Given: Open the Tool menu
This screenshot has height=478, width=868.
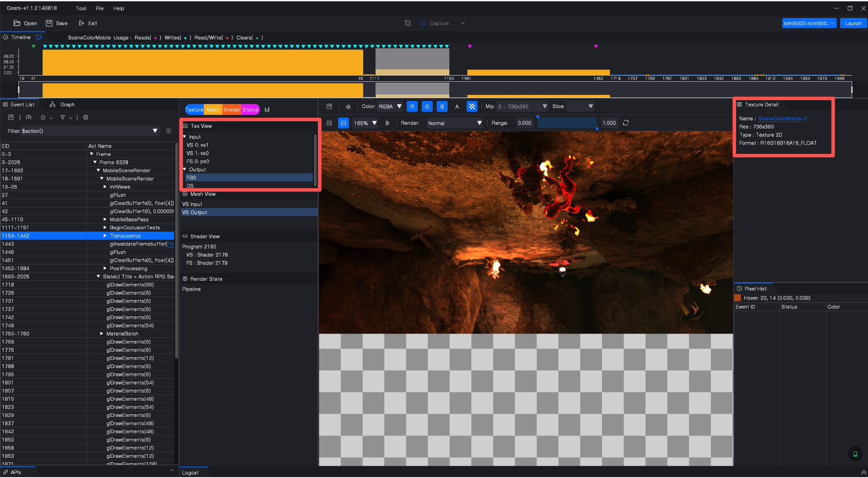Looking at the screenshot, I should coord(81,8).
